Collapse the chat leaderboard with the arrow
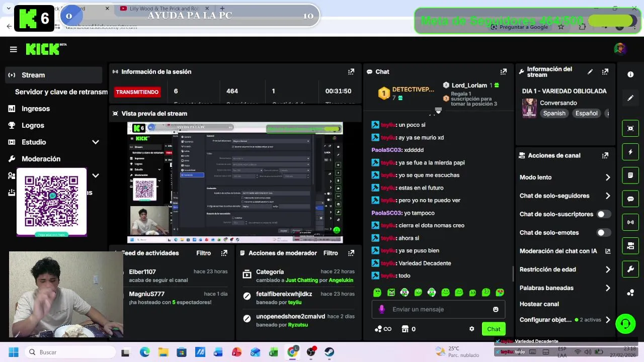Image resolution: width=644 pixels, height=362 pixels. point(438,111)
